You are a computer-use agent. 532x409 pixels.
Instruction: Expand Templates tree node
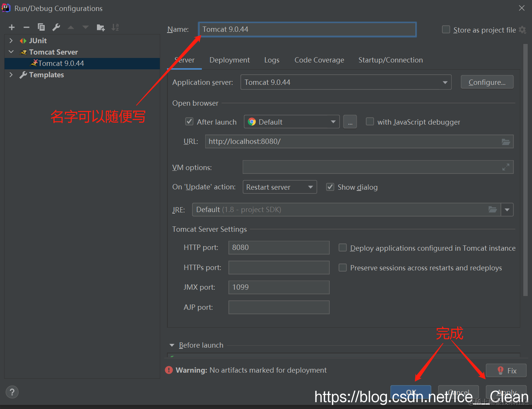[11, 75]
